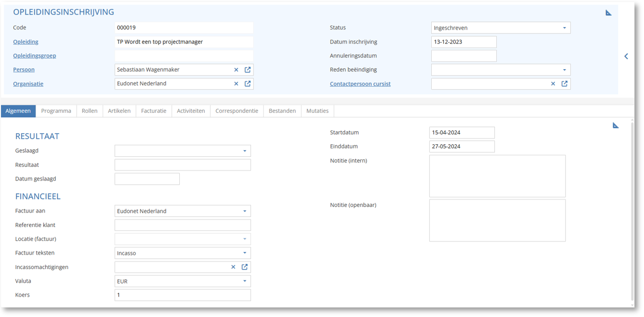
Task: Clear the Incassomachtigingen field
Action: coord(233,267)
